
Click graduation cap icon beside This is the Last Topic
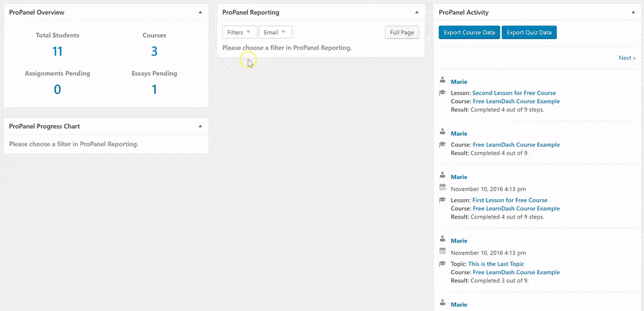[442, 264]
